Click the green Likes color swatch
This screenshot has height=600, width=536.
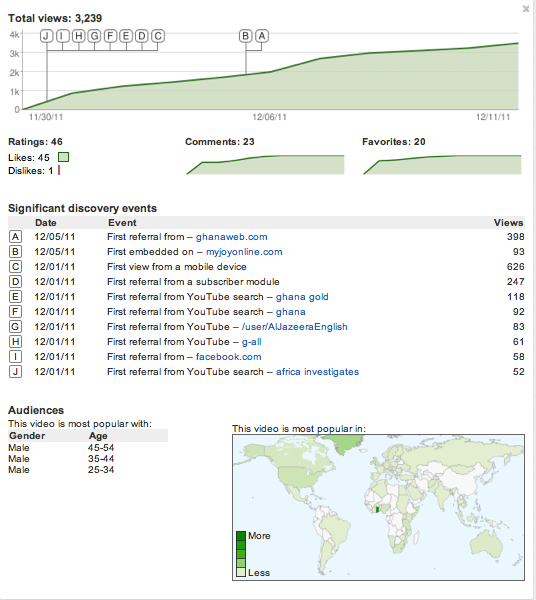point(64,157)
